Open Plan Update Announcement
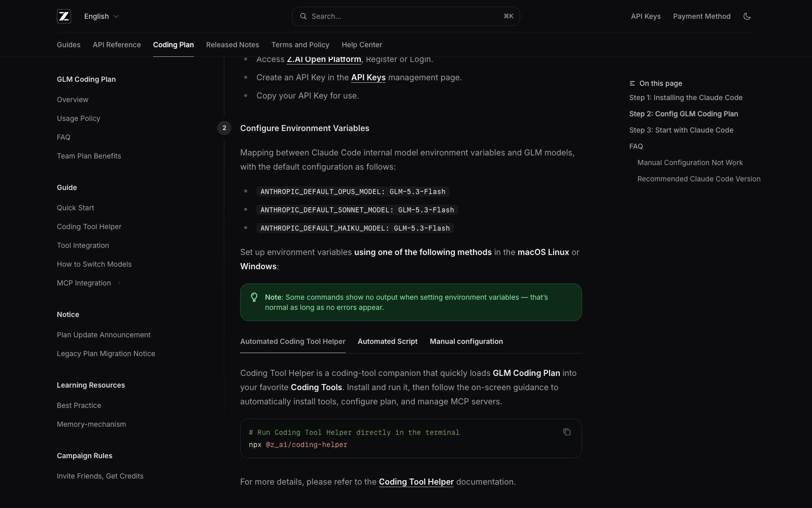This screenshot has width=812, height=508. [104, 335]
